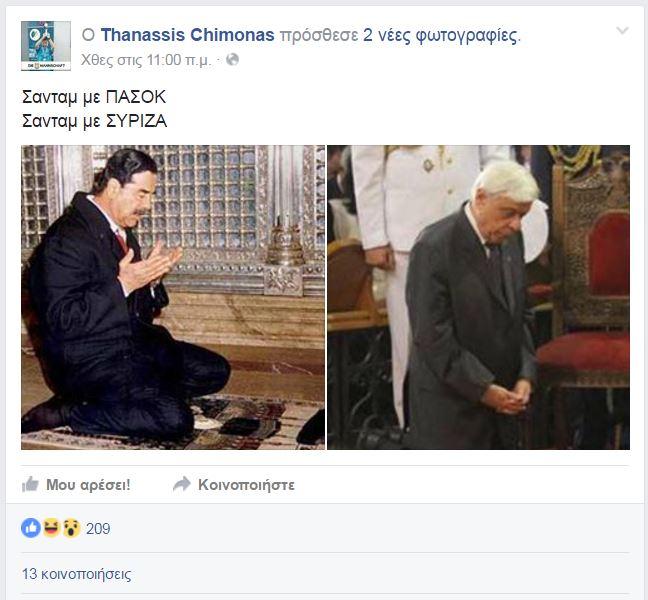Click the globe public privacy icon
The width and height of the screenshot is (648, 600).
(233, 60)
